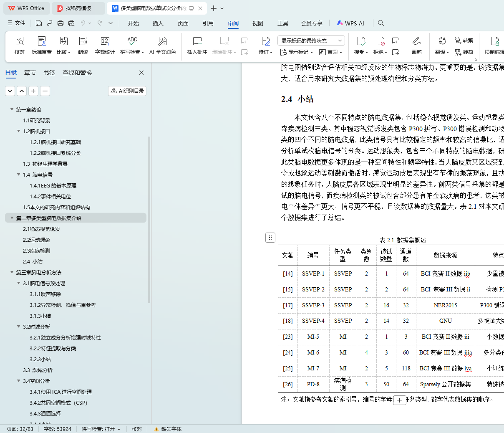Click the plus button below the table

[x=399, y=400]
